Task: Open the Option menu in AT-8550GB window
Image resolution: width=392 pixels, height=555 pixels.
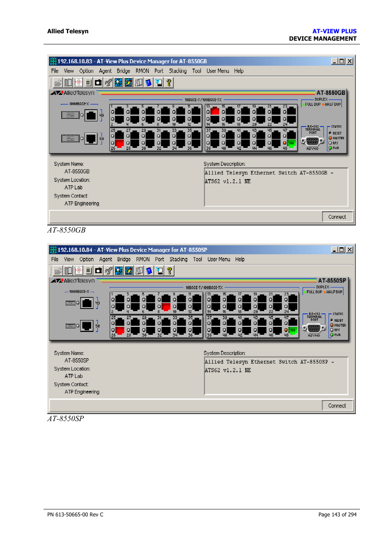Action: [x=86, y=71]
